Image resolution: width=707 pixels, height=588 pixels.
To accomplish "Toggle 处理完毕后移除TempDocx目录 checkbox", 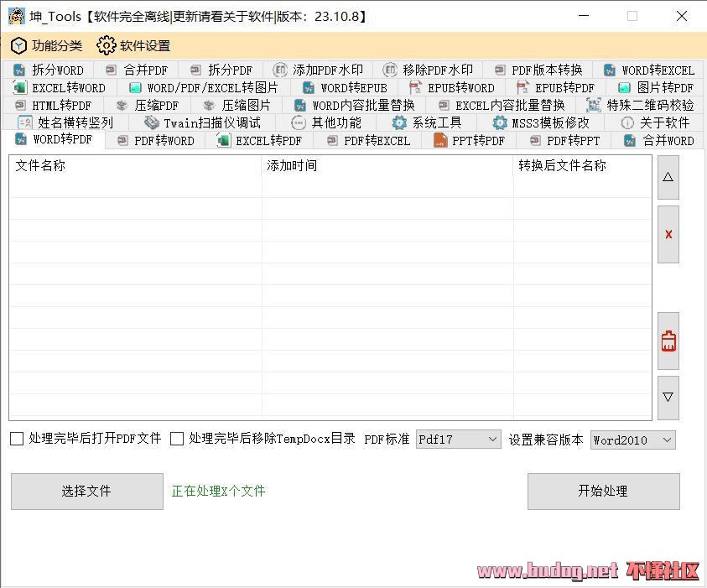I will point(177,439).
